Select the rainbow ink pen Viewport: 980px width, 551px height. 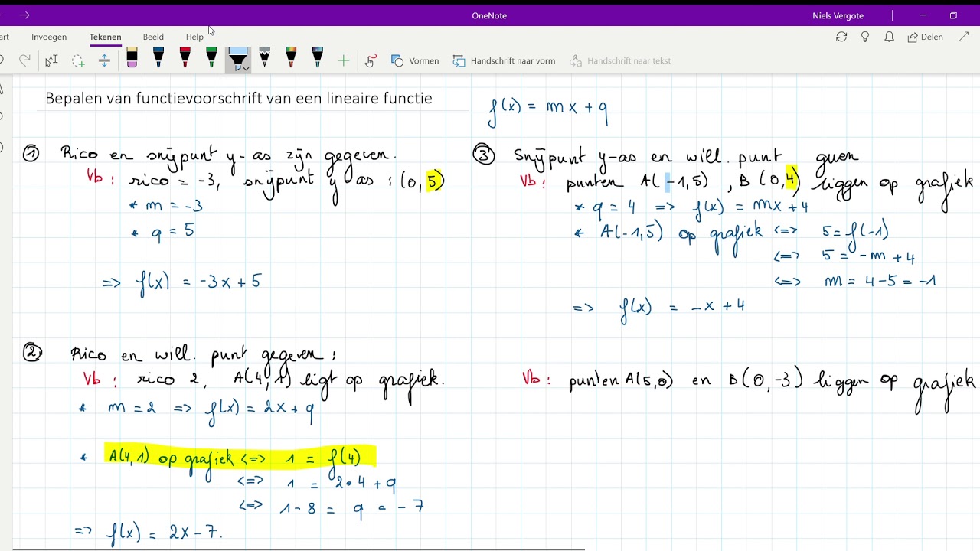pos(291,58)
